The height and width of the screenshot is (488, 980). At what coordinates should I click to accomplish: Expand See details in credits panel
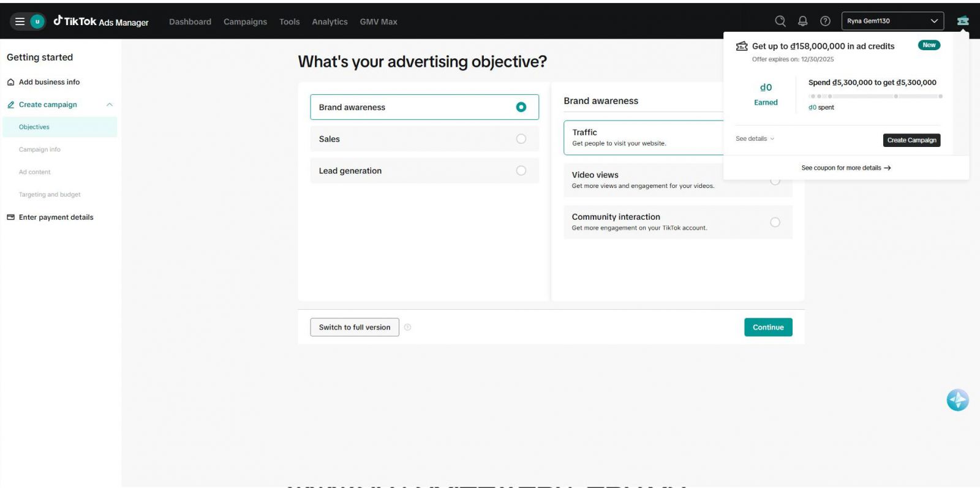[755, 139]
